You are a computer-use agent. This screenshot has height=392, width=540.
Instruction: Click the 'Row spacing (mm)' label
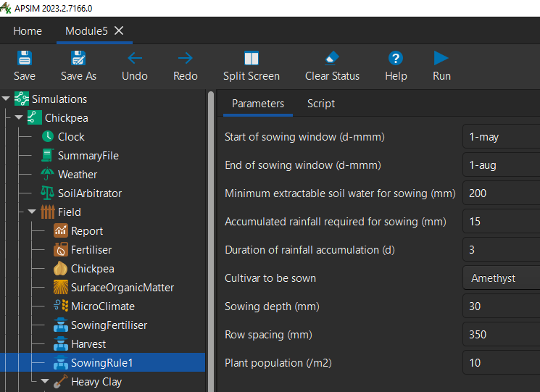coord(268,335)
